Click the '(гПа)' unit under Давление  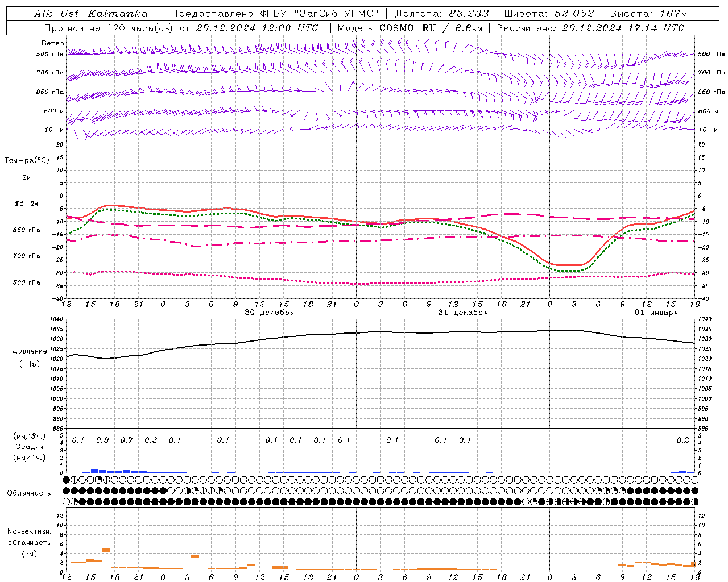point(30,364)
